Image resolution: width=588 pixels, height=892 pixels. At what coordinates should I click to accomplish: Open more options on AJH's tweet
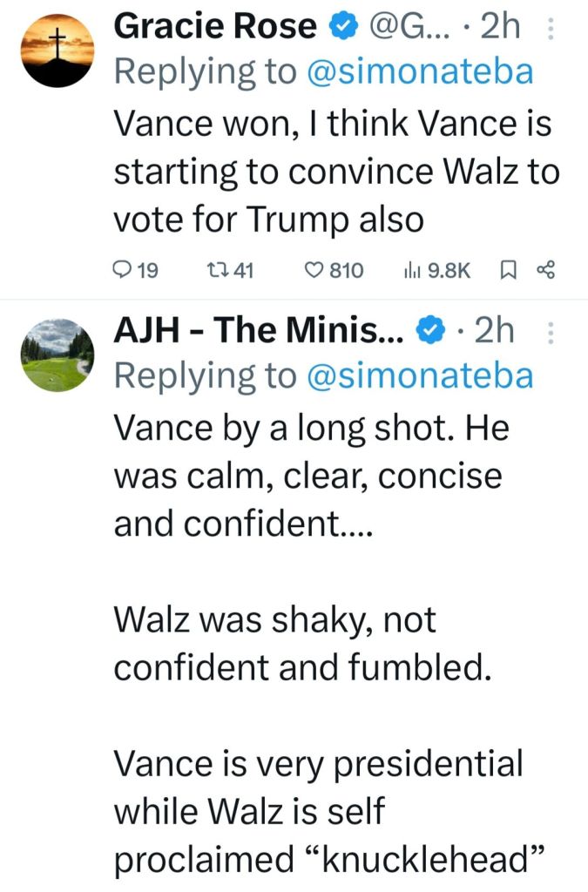point(549,333)
